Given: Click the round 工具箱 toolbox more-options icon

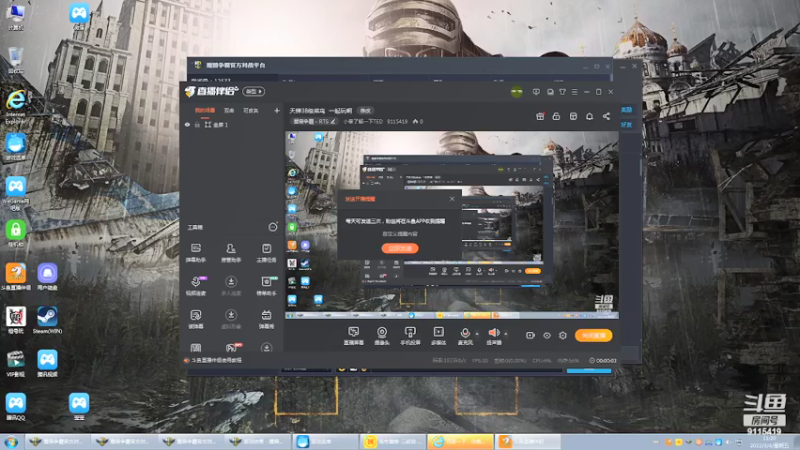Looking at the screenshot, I should click(273, 227).
